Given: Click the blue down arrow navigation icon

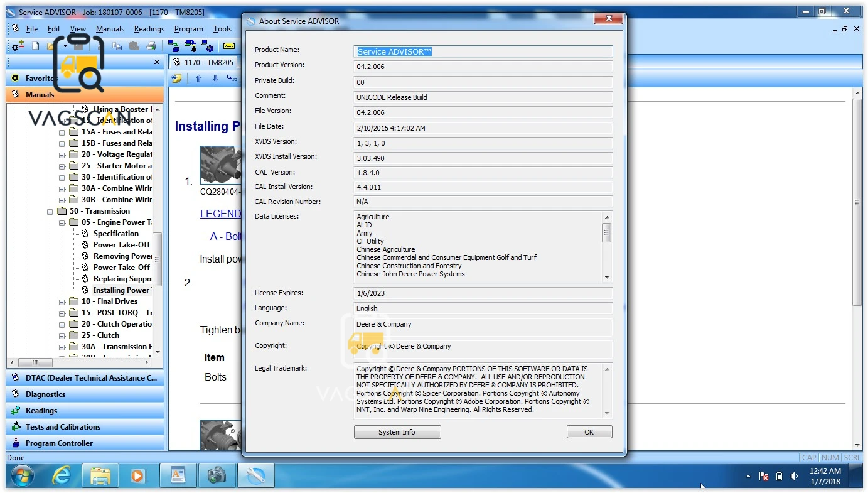Looking at the screenshot, I should coord(215,79).
